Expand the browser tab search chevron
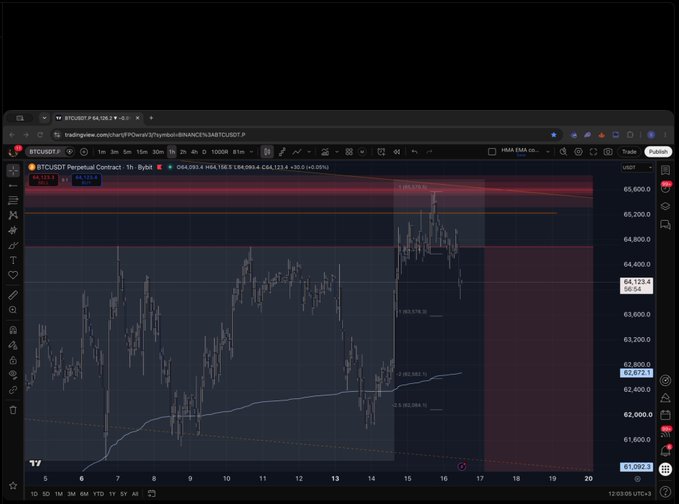The image size is (679, 504). [x=44, y=118]
